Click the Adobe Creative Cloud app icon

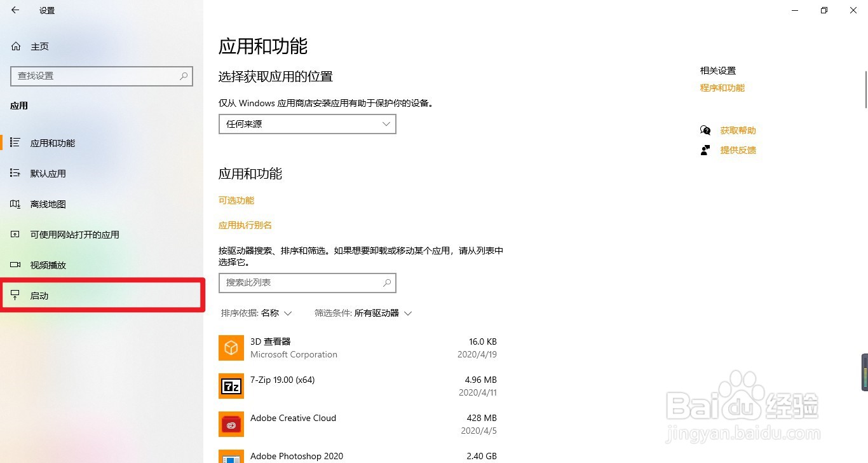(231, 424)
